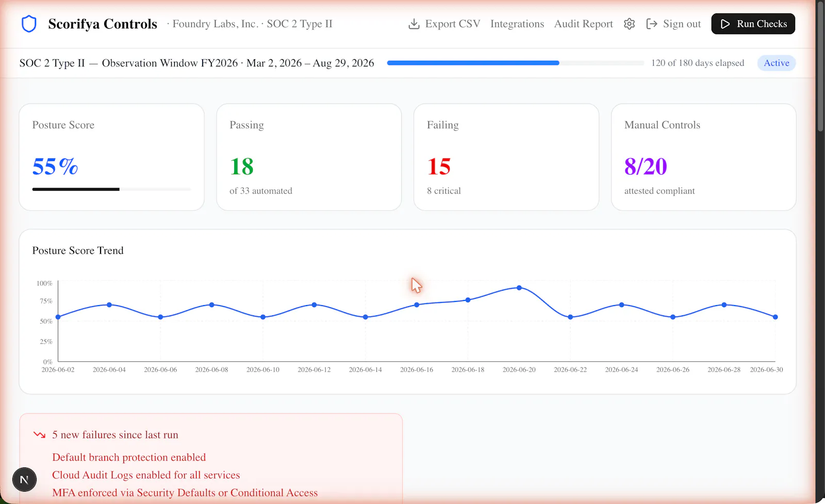Click the 8/20 manual controls value
Image resolution: width=825 pixels, height=504 pixels.
tap(646, 166)
